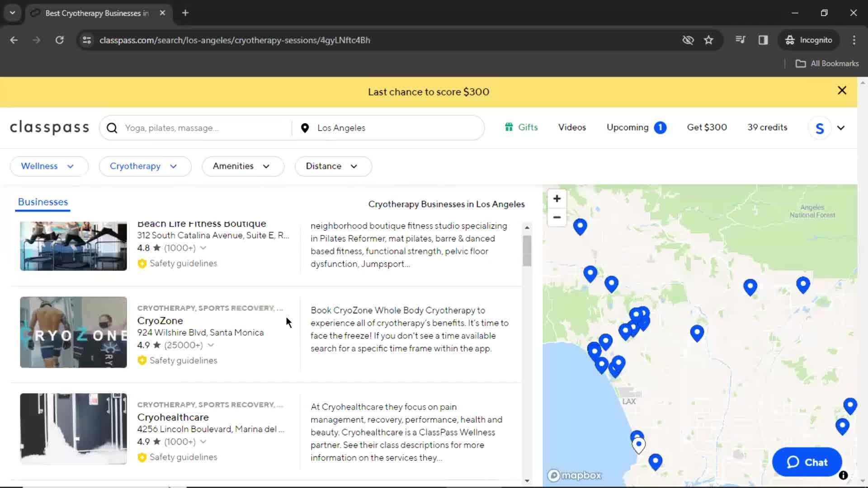Click the CryoZone safety shield icon

pos(142,361)
